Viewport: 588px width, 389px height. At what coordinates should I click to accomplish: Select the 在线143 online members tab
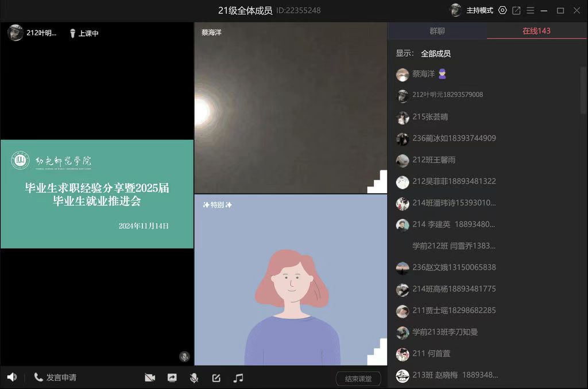tap(536, 31)
